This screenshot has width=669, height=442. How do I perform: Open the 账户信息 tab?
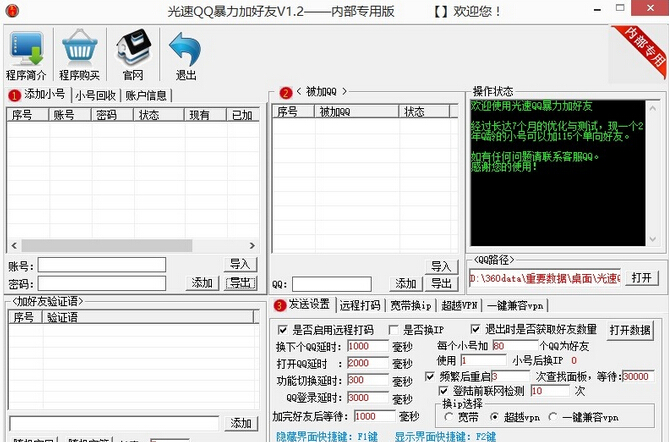[146, 95]
